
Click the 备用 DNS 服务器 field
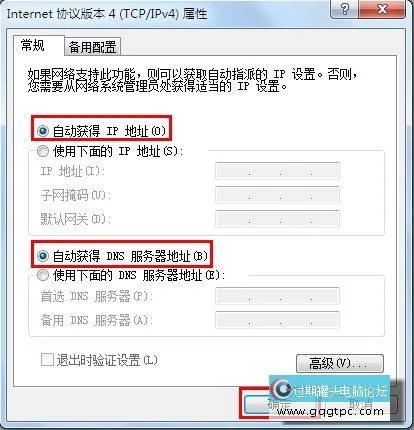point(277,320)
